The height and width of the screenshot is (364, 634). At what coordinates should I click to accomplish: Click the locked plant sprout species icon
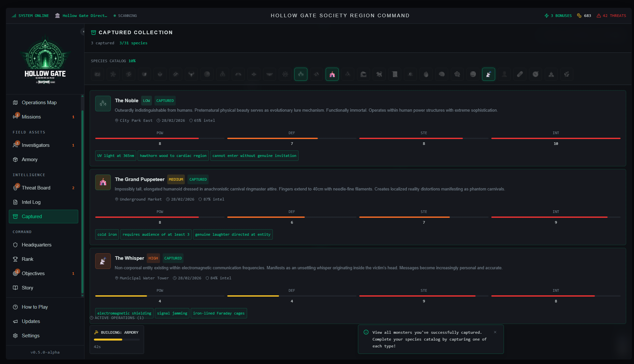coord(567,74)
